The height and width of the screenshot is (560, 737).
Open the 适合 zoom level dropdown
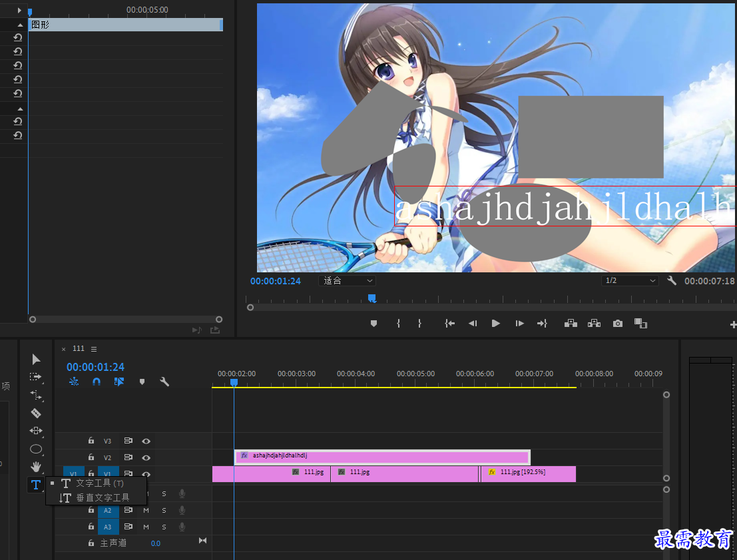click(x=348, y=281)
